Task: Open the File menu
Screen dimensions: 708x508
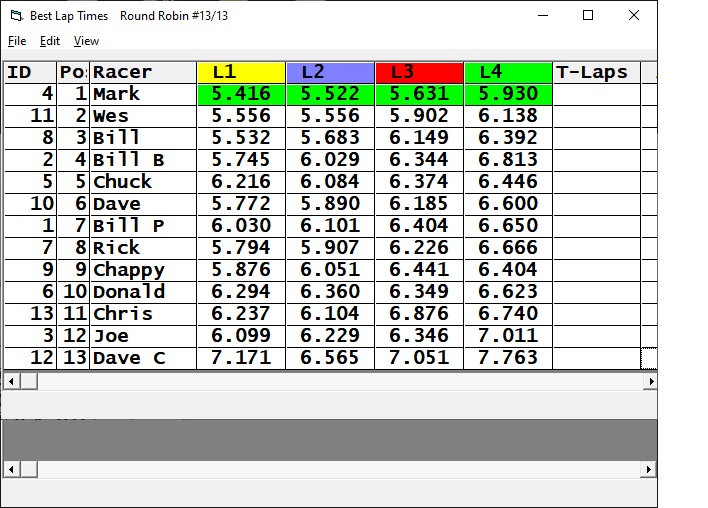Action: tap(17, 41)
